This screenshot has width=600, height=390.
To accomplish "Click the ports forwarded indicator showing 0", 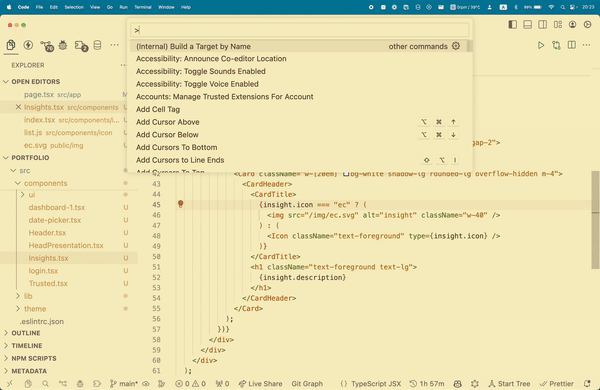I will [222, 383].
